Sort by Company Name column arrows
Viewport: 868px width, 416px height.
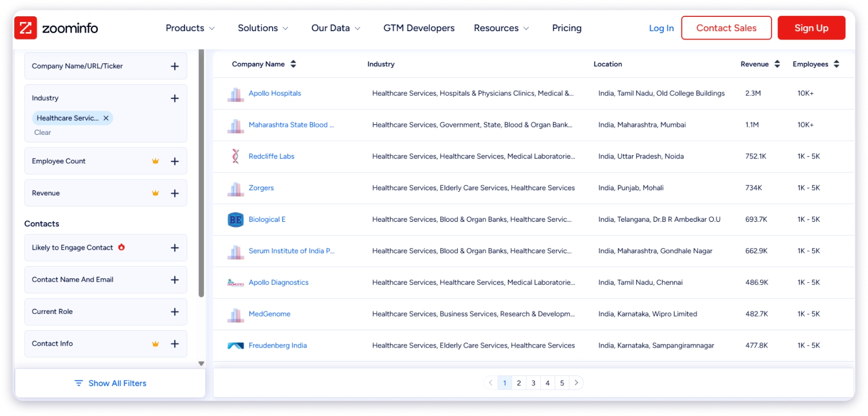[x=293, y=64]
